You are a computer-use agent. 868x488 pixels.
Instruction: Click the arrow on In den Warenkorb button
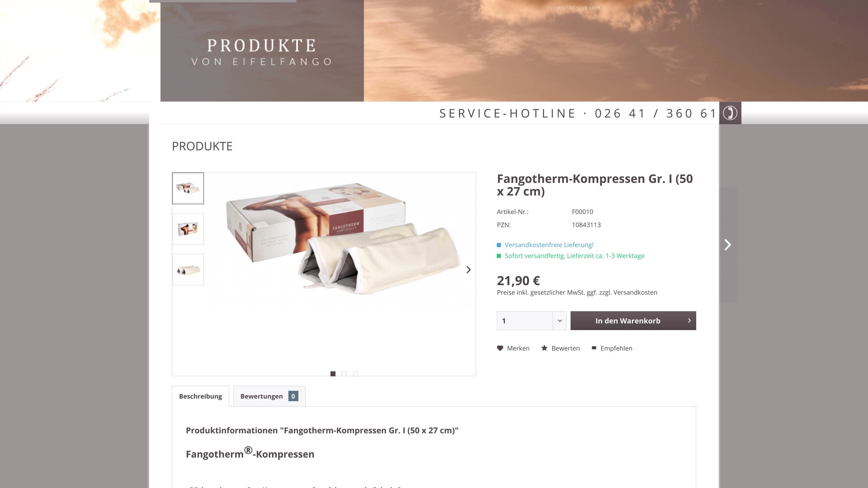(x=689, y=321)
